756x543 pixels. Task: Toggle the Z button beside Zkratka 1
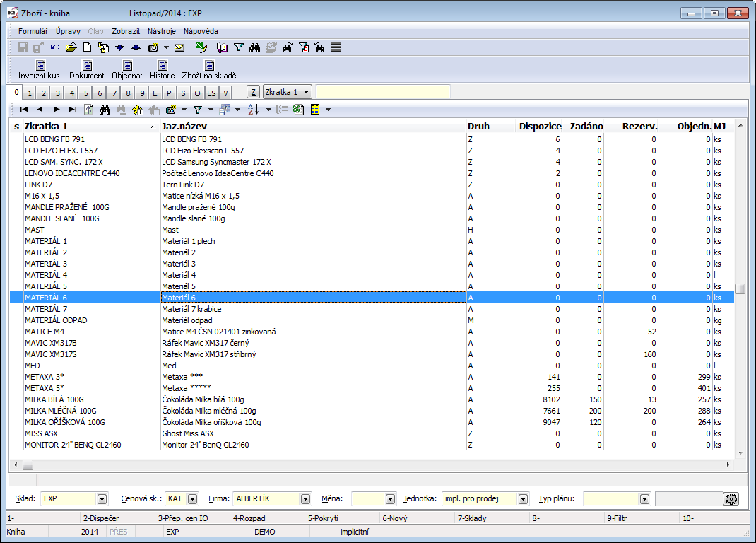click(252, 93)
